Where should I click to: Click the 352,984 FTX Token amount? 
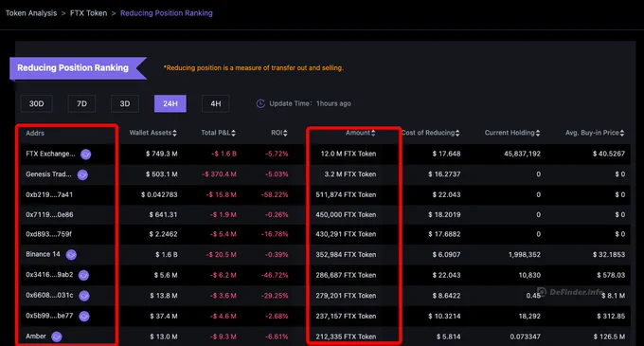[346, 255]
